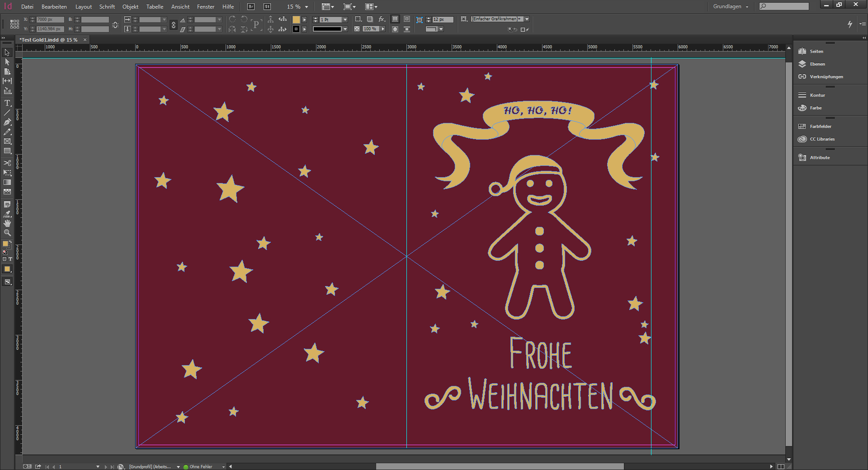The width and height of the screenshot is (868, 470).
Task: Swap fill and stroke arrows
Action: pyautogui.click(x=10, y=242)
